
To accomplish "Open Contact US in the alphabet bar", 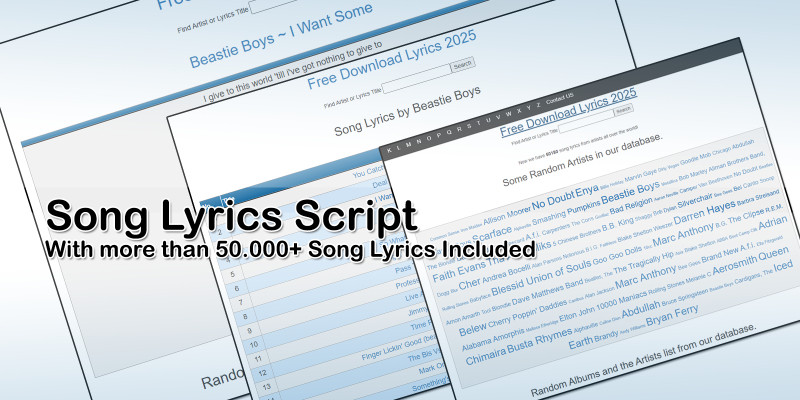I will (x=559, y=98).
